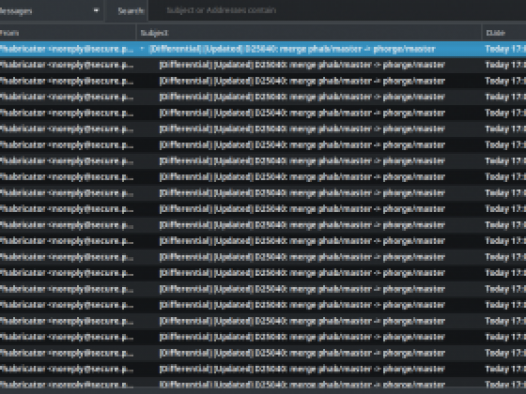526x394 pixels.
Task: Focus the Subject or Addresses contain field
Action: click(337, 10)
